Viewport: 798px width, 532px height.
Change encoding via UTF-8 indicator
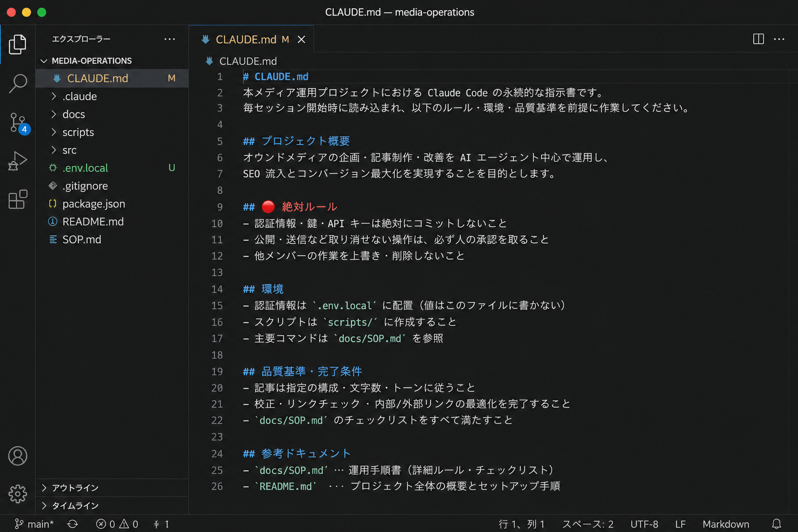pos(644,524)
